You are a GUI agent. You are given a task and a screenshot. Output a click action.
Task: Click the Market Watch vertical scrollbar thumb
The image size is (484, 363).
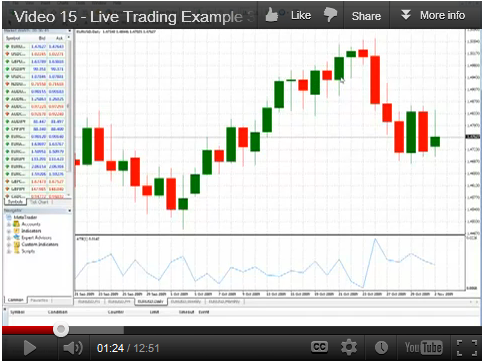pyautogui.click(x=69, y=105)
